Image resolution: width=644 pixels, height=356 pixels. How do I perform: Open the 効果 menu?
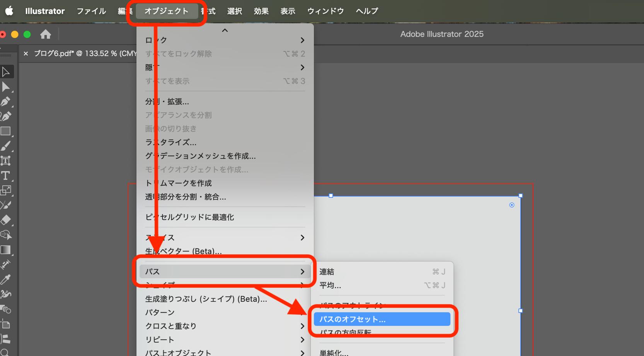click(x=261, y=11)
